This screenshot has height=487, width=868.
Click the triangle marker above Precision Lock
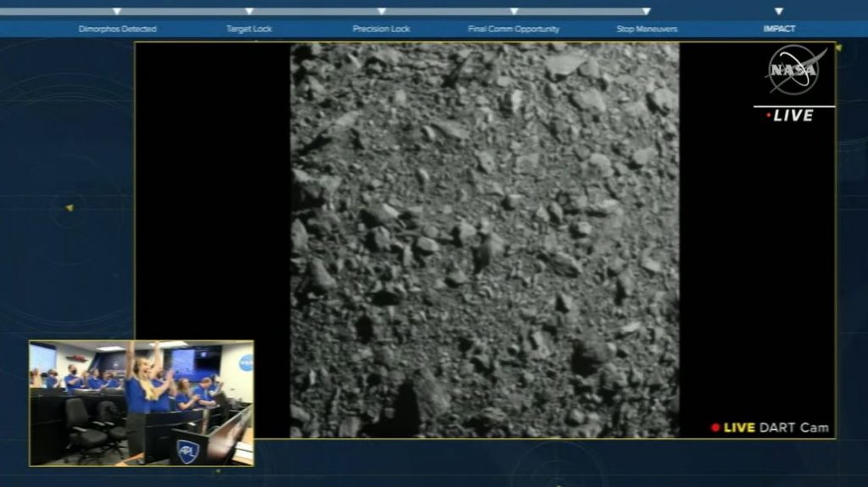[x=381, y=12]
